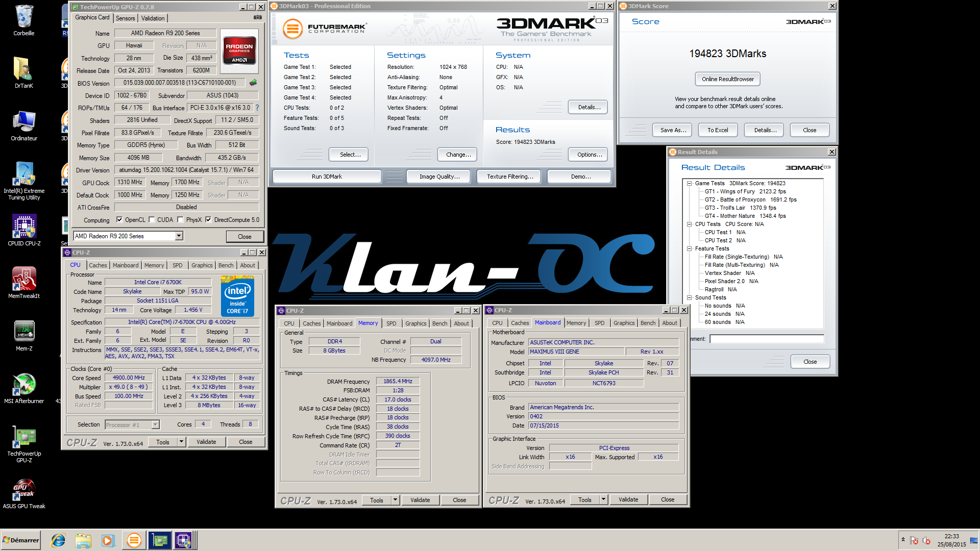Open the AMD Radeon R9 200 Series dropdown

click(128, 236)
